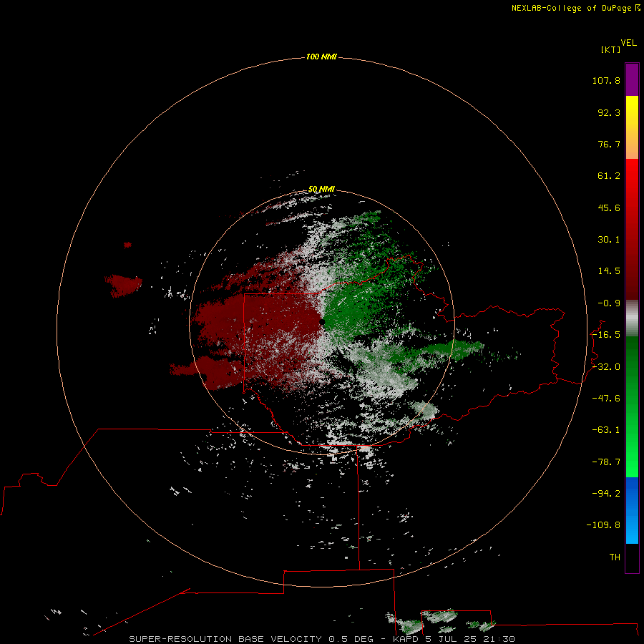Pick the yellow-orange segment of the velocity scale
The height and width of the screenshot is (644, 644).
(632, 127)
